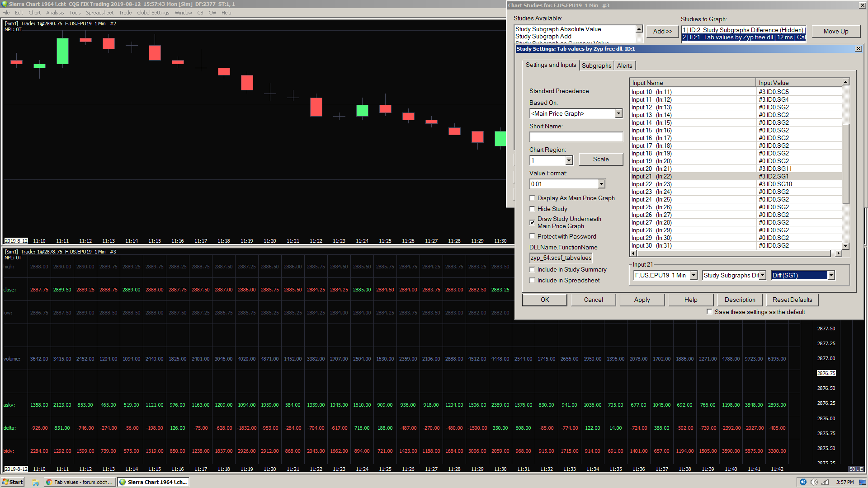
Task: Expand the Based On dropdown
Action: point(618,114)
